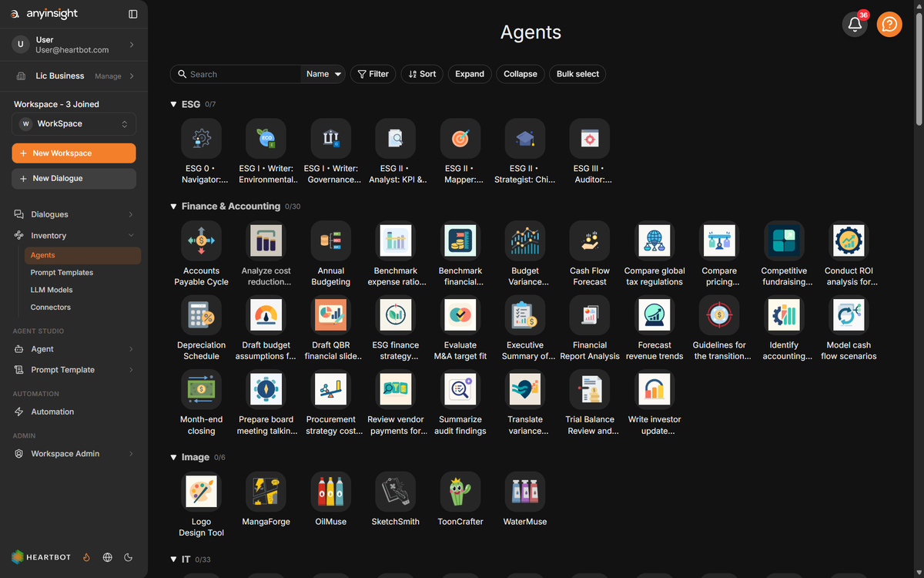Open the ESG III Auditor agent
The width and height of the screenshot is (924, 578).
590,139
